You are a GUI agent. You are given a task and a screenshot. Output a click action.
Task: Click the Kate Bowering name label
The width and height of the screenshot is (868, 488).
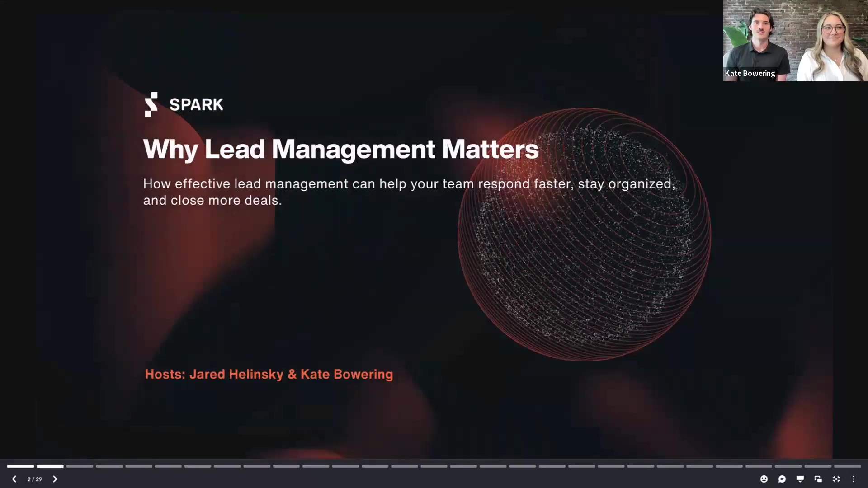(x=750, y=73)
